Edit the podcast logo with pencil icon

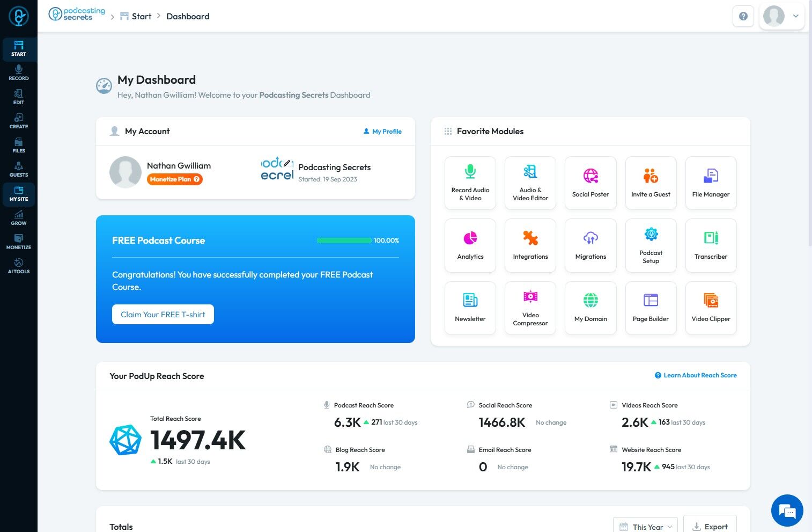tap(287, 163)
